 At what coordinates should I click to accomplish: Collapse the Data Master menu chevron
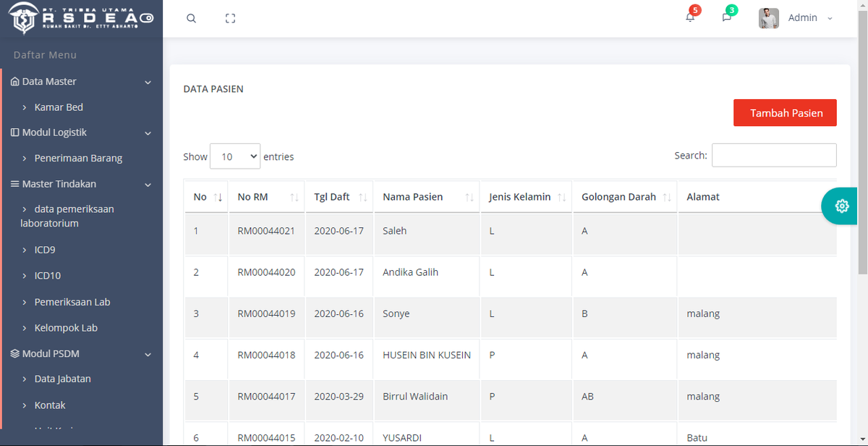(148, 83)
